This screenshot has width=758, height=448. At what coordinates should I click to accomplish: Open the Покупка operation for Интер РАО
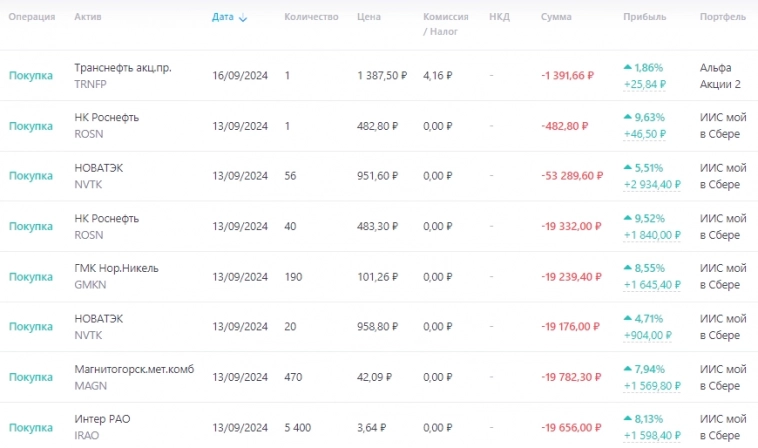[30, 427]
